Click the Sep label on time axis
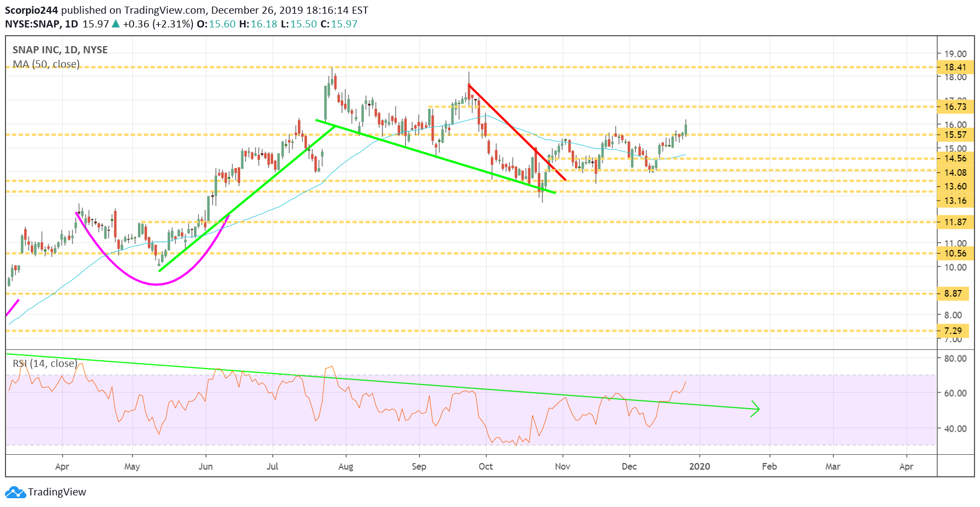980x507 pixels. point(419,467)
